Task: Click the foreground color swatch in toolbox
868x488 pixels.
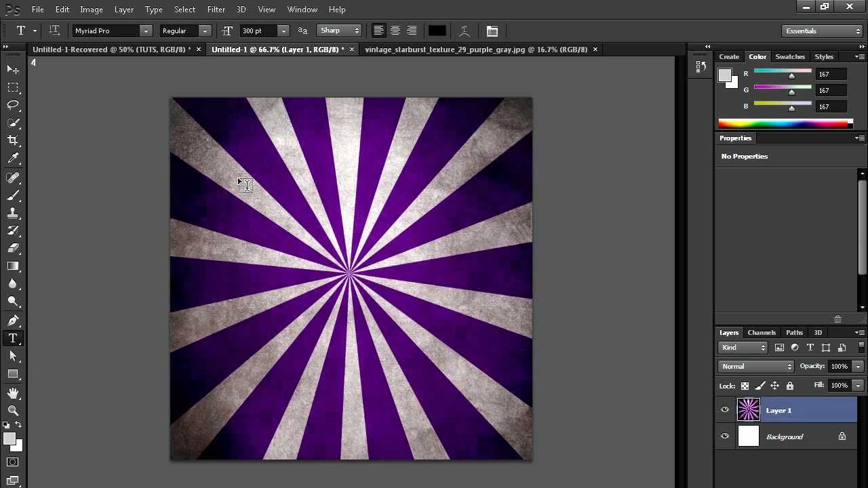Action: [x=9, y=439]
